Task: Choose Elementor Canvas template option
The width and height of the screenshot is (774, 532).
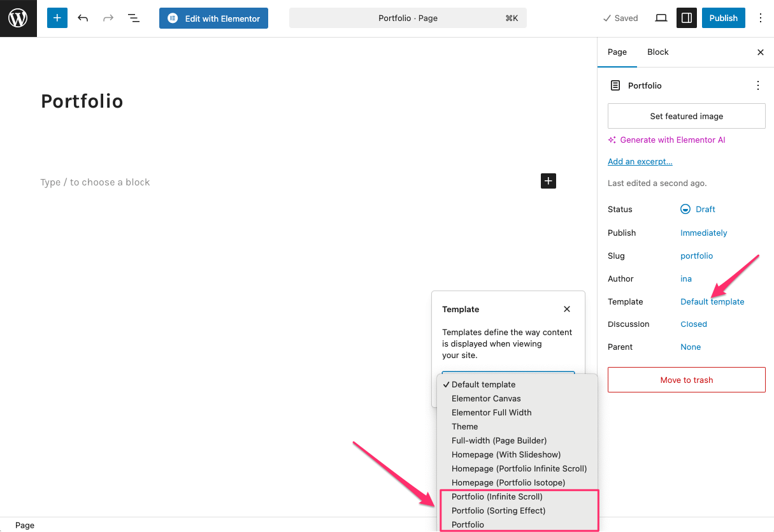Action: pyautogui.click(x=486, y=398)
